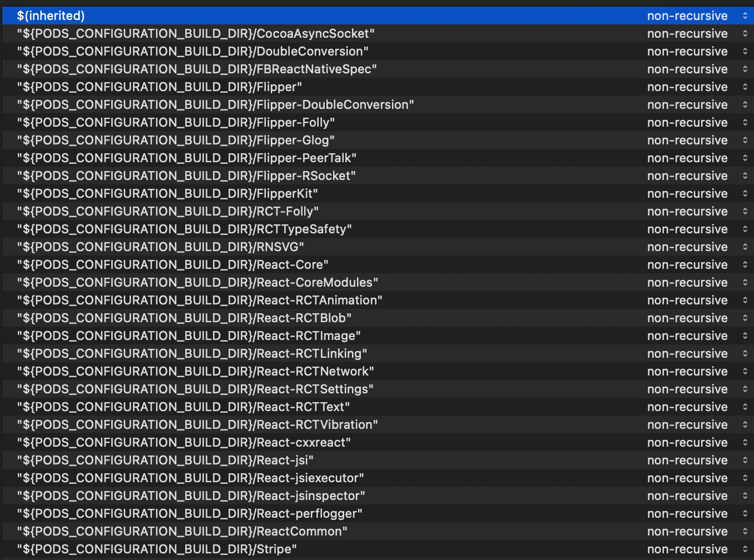Select the React-RCTBlob path row
The image size is (754, 560).
(x=378, y=318)
